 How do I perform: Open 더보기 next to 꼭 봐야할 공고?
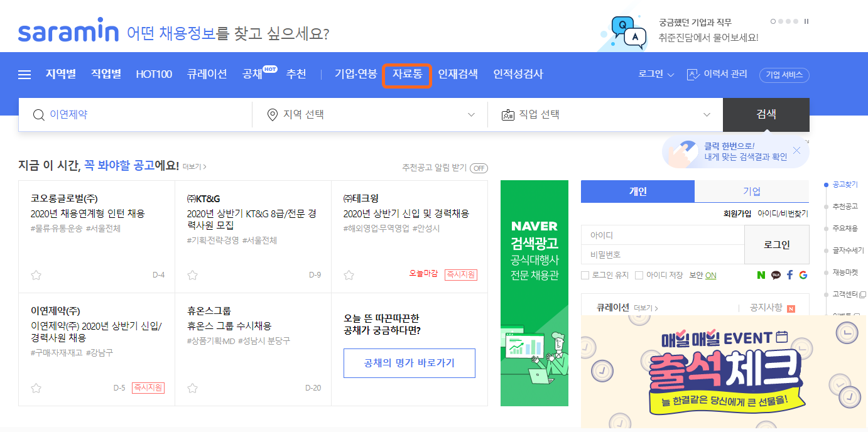coord(195,166)
